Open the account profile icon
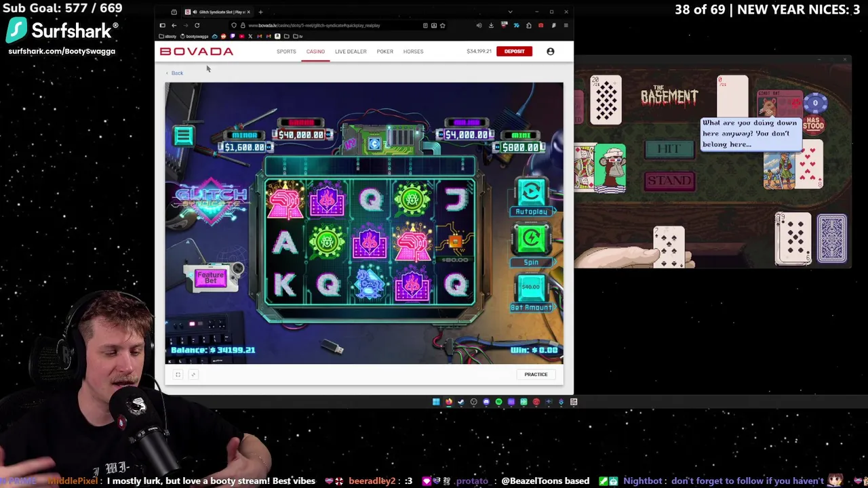 tap(551, 52)
